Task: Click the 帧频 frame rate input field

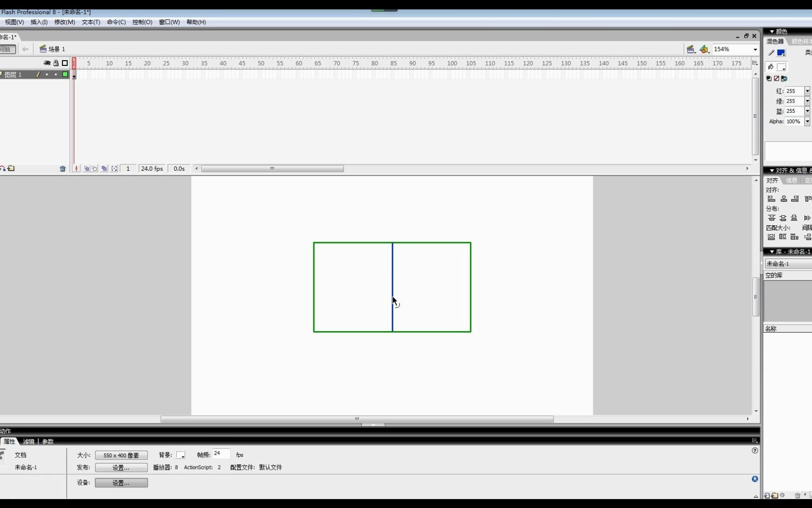Action: point(221,453)
